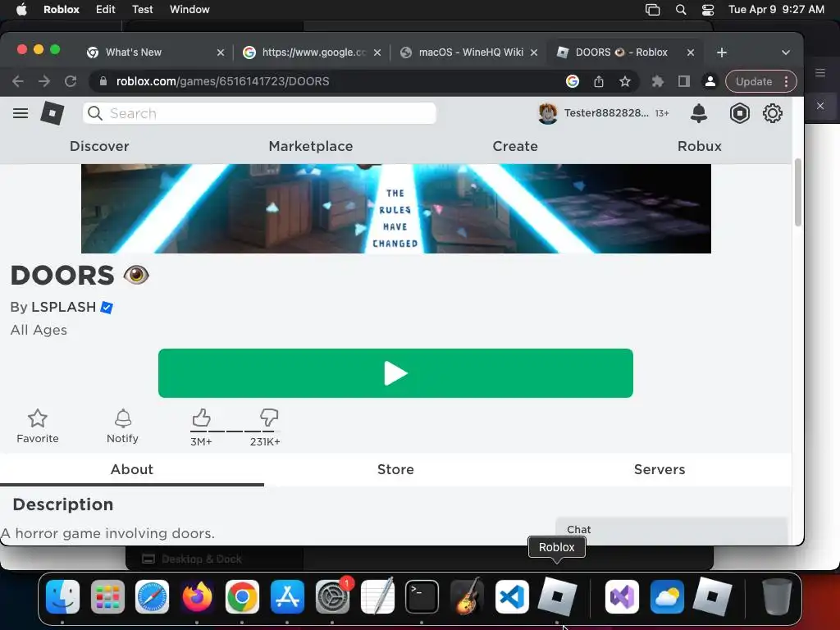Open the Test menu in menu bar
The width and height of the screenshot is (840, 630).
click(x=143, y=10)
